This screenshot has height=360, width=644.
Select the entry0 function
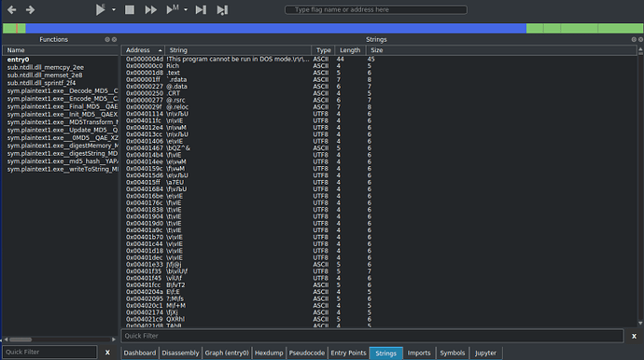(x=61, y=60)
